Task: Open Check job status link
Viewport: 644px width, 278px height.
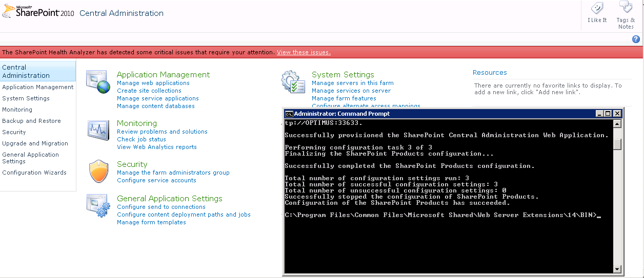Action: pyautogui.click(x=142, y=139)
